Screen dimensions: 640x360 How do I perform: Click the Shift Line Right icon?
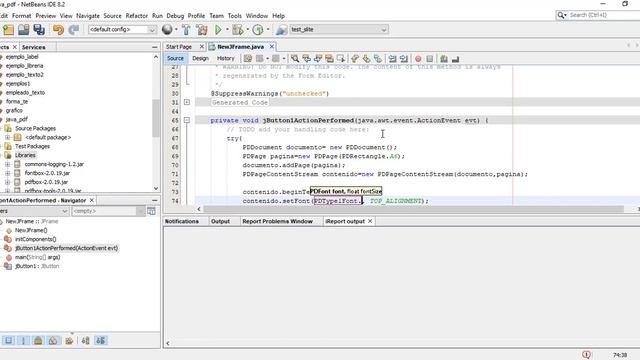[x=404, y=59]
